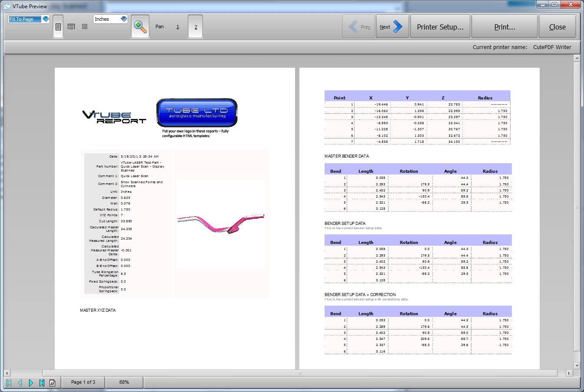Click the vertical scrollbar down arrow
The height and width of the screenshot is (392, 584).
point(577,366)
